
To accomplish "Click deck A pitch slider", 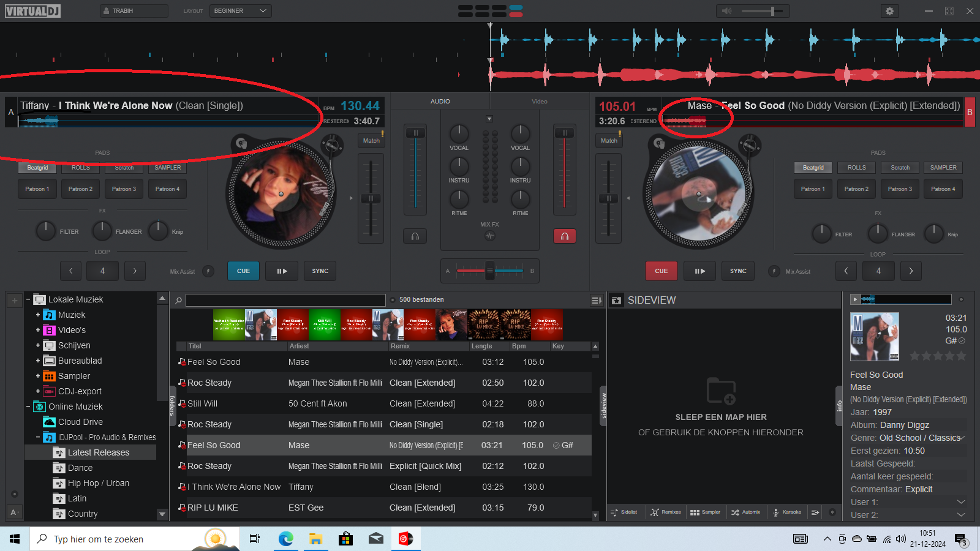I will point(371,198).
